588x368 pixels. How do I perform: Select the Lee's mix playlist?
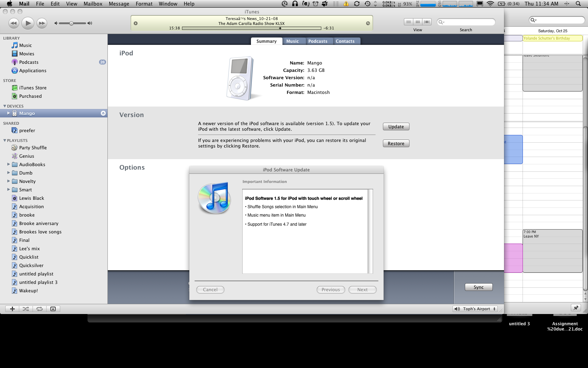pyautogui.click(x=54, y=248)
